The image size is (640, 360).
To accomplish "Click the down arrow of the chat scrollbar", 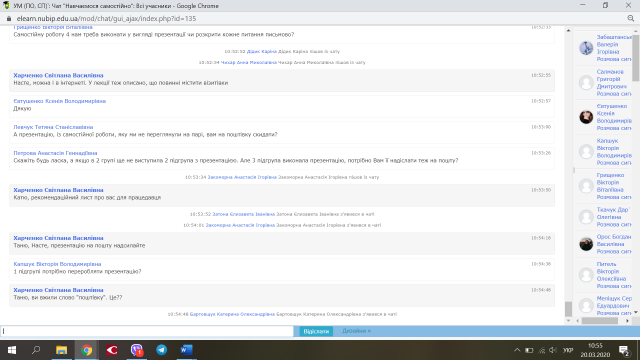I will (x=568, y=321).
